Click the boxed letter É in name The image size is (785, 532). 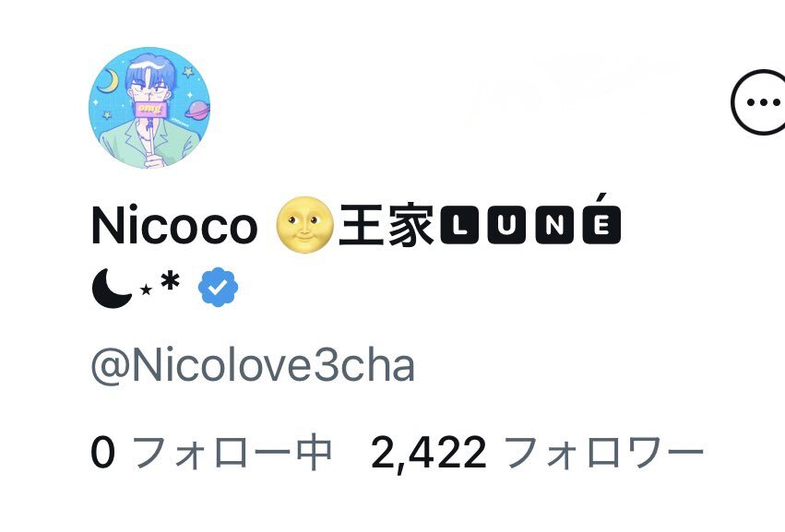[601, 224]
